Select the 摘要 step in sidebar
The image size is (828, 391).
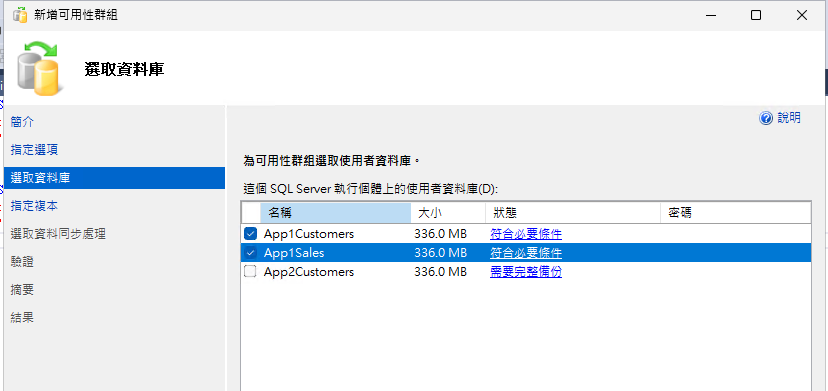click(22, 290)
